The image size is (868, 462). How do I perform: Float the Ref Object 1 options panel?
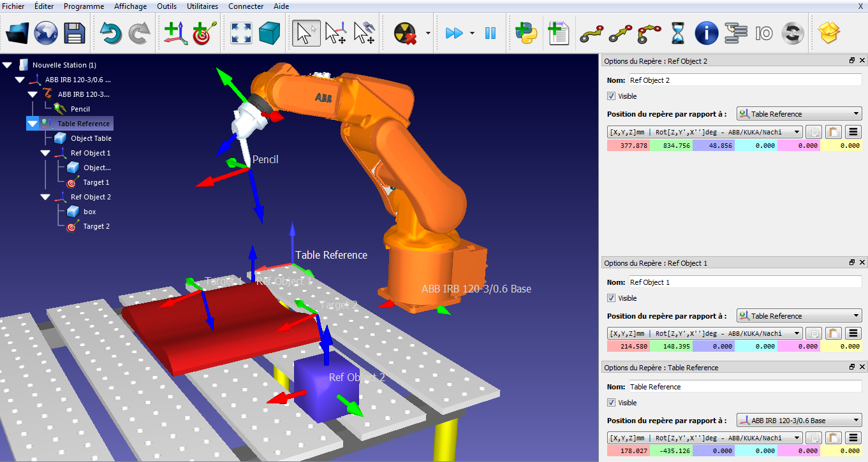tap(852, 263)
